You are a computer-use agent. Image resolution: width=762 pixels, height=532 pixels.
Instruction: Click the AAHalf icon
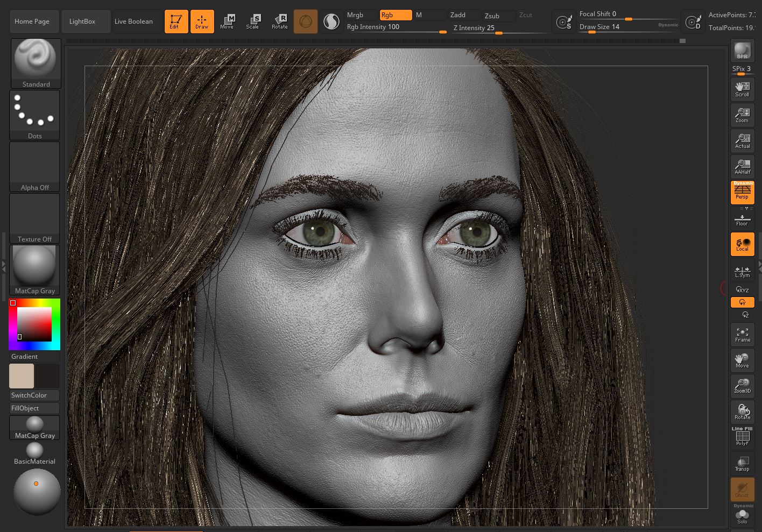tap(743, 167)
